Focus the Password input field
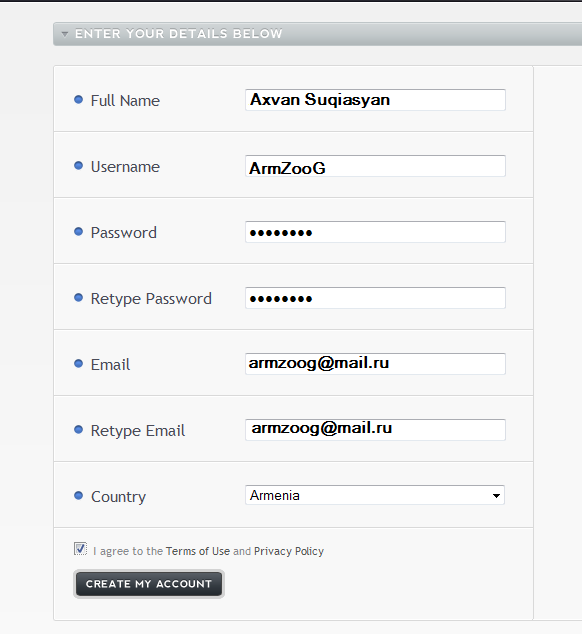Viewport: 582px width, 634px height. [x=375, y=232]
